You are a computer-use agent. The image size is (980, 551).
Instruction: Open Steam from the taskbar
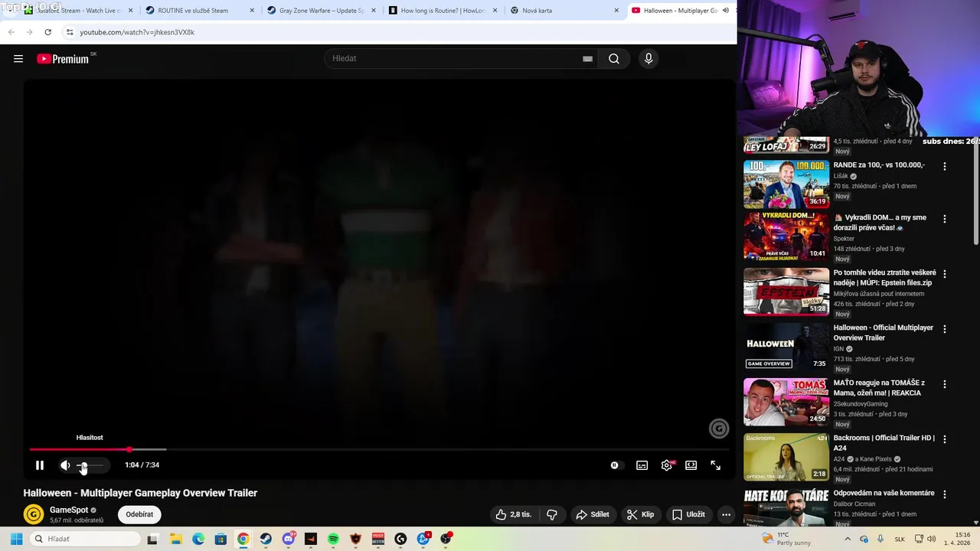[x=266, y=539]
